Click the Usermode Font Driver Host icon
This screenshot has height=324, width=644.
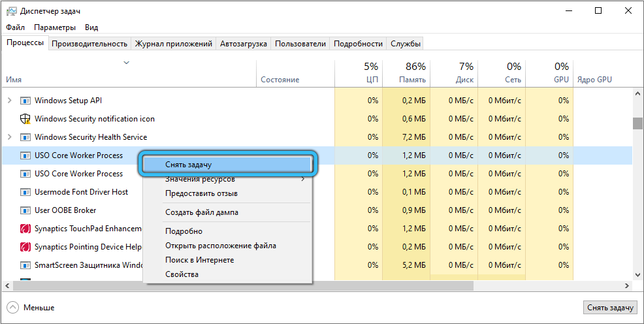point(25,192)
